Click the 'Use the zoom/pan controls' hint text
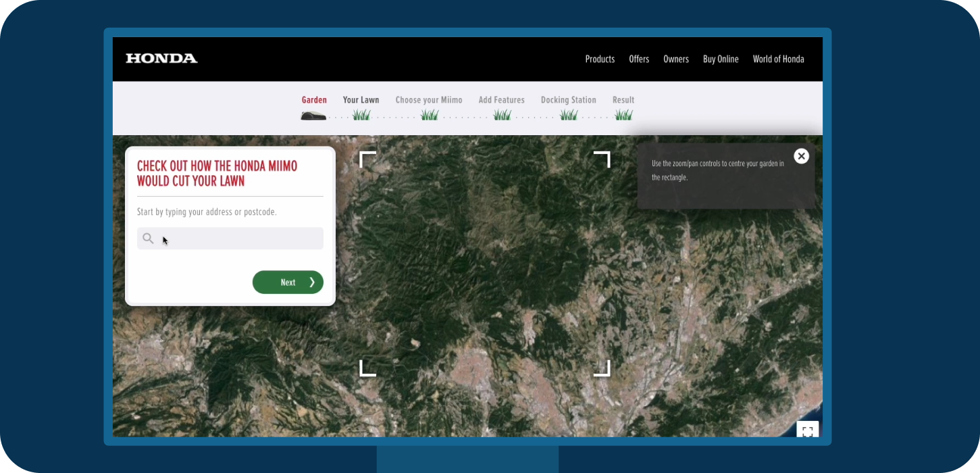The height and width of the screenshot is (473, 980). (717, 170)
